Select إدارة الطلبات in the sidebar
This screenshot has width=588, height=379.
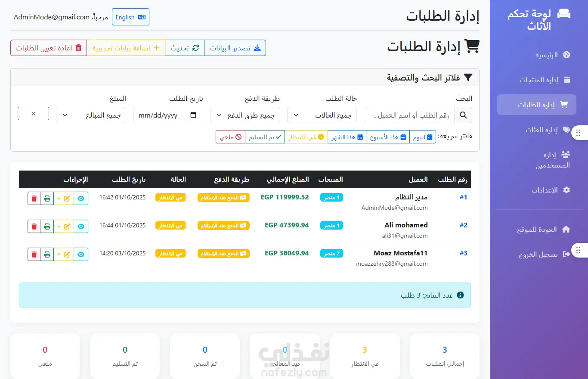click(537, 105)
